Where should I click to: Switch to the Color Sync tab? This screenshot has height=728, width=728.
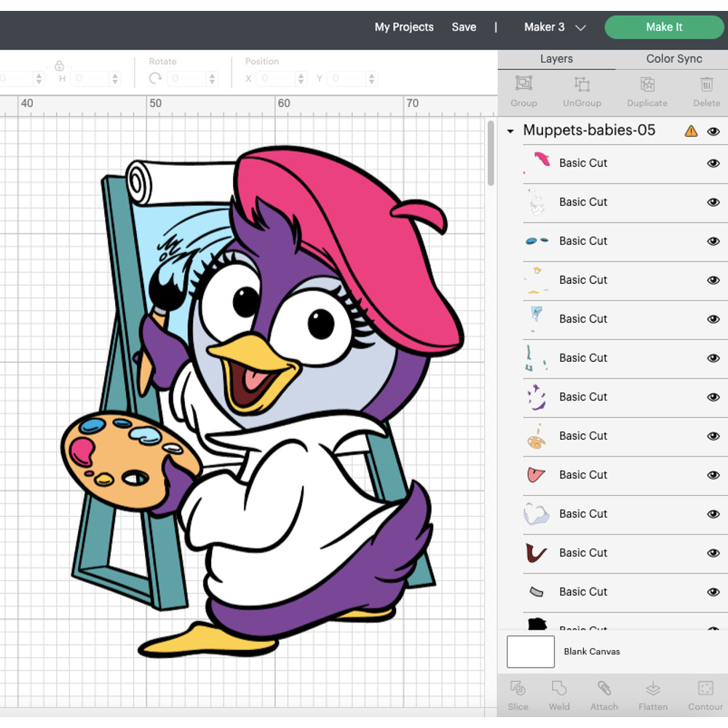(673, 58)
